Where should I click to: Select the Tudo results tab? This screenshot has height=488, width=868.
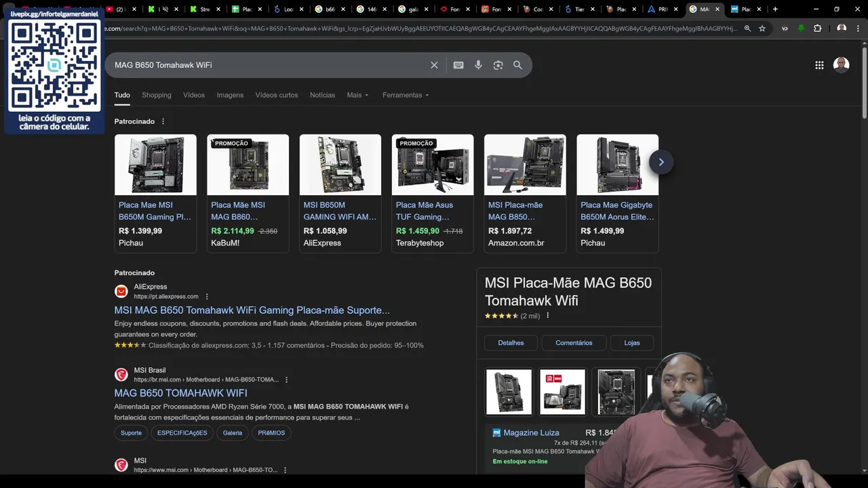[122, 95]
